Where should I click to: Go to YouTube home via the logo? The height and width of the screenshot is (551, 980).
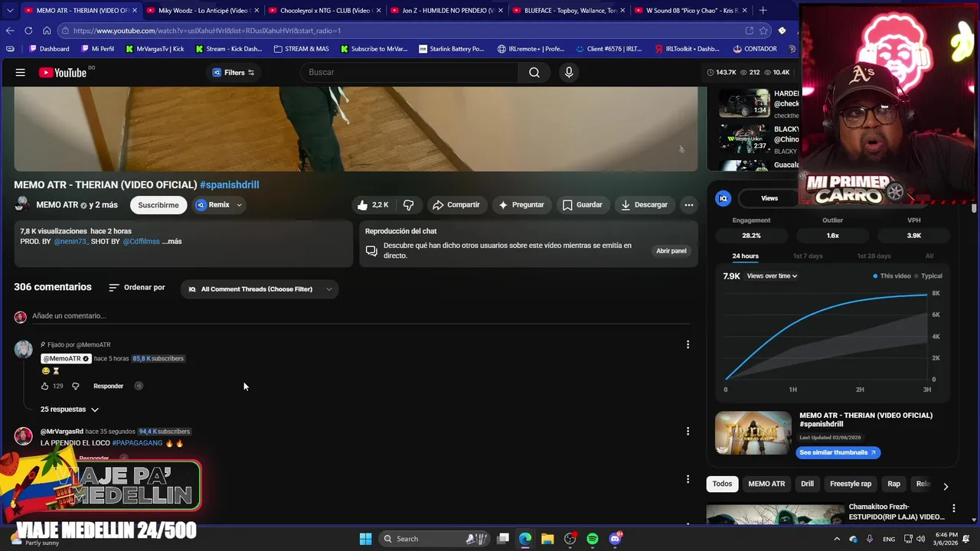pyautogui.click(x=63, y=73)
